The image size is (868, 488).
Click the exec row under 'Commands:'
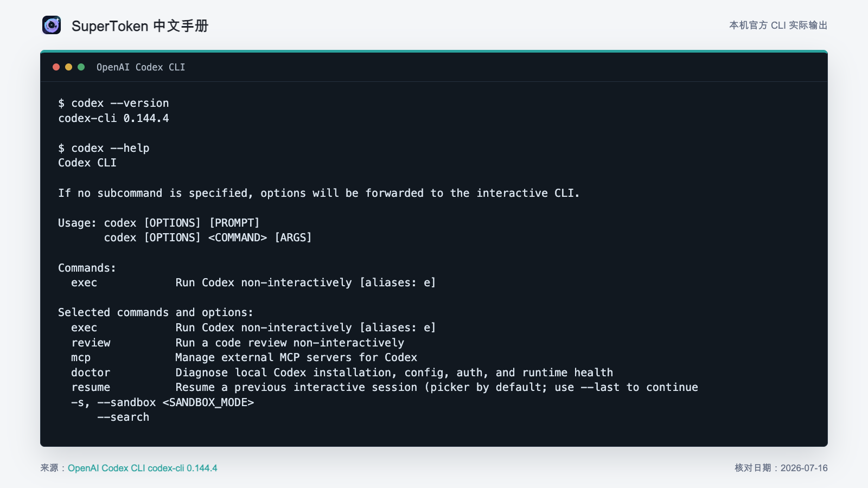tap(253, 282)
